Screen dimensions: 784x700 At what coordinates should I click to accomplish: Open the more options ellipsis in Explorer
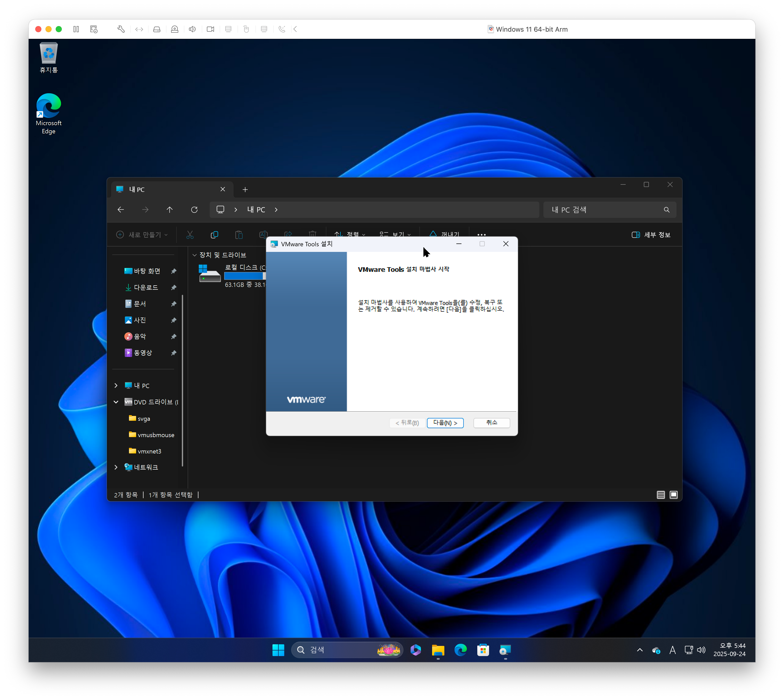click(481, 235)
